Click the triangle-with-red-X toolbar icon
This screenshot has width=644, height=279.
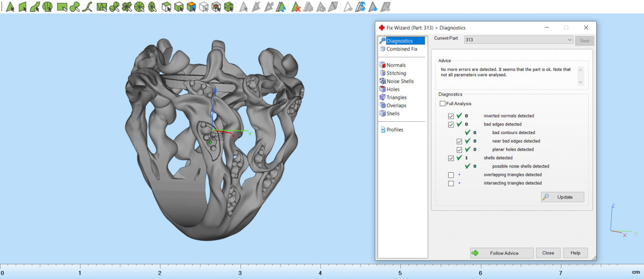point(296,7)
